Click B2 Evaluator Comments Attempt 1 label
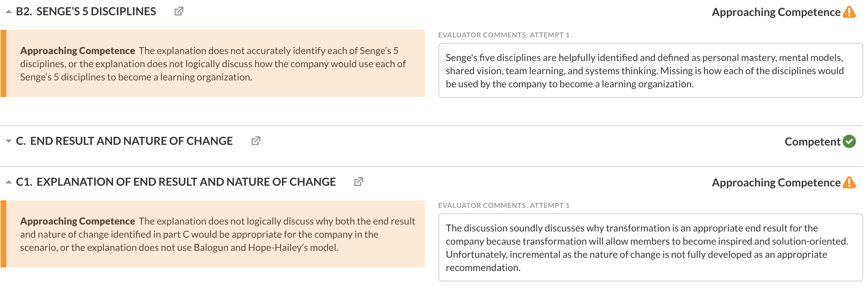This screenshot has height=307, width=868. (x=504, y=35)
